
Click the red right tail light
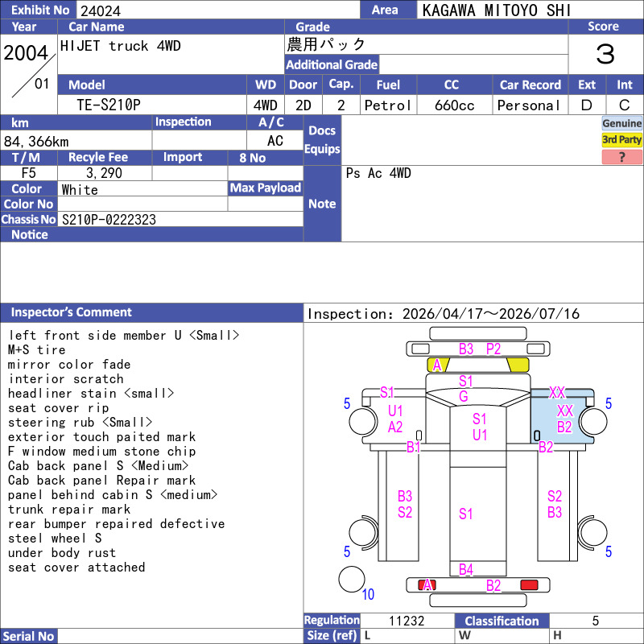[x=529, y=585]
